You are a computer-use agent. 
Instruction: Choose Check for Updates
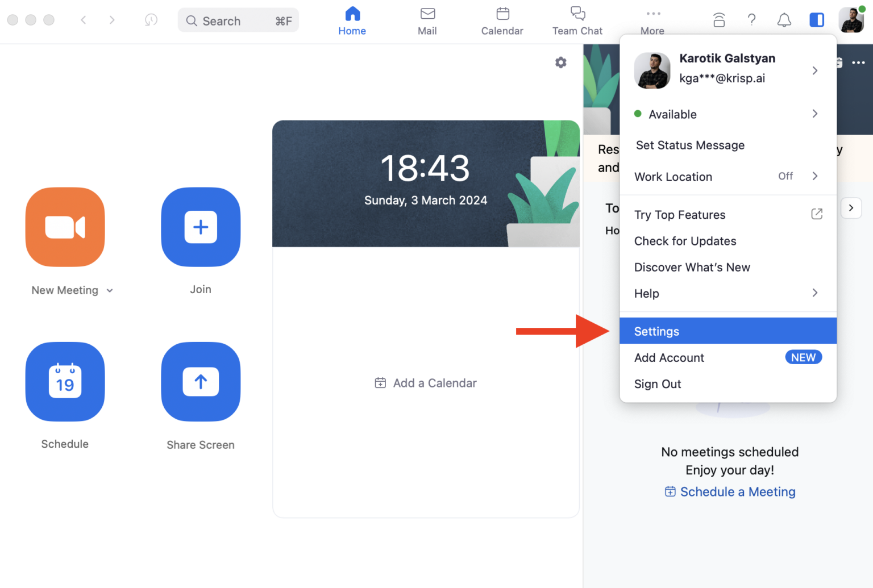point(685,241)
